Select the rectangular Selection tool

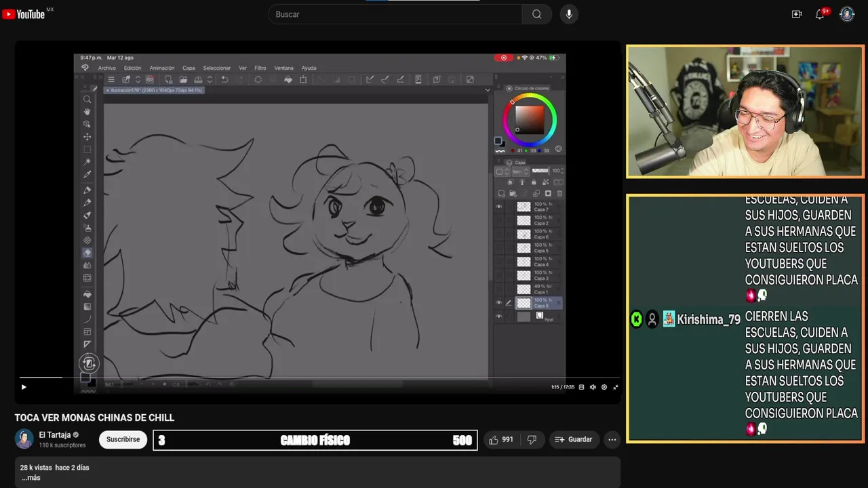pos(87,149)
